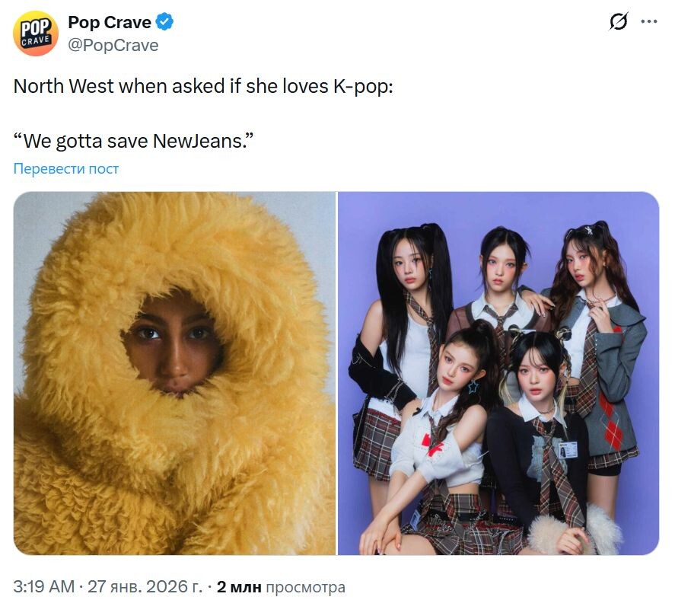Screen dimensions: 675x616
Task: Open the NewJeans group photo
Action: pyautogui.click(x=498, y=373)
